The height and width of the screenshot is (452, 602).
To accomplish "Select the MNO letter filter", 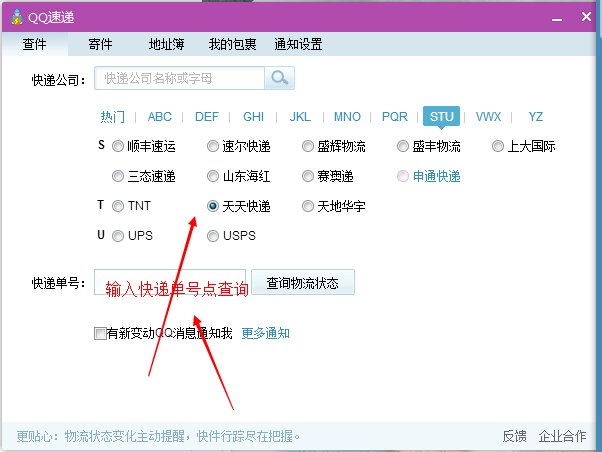I will pyautogui.click(x=347, y=116).
